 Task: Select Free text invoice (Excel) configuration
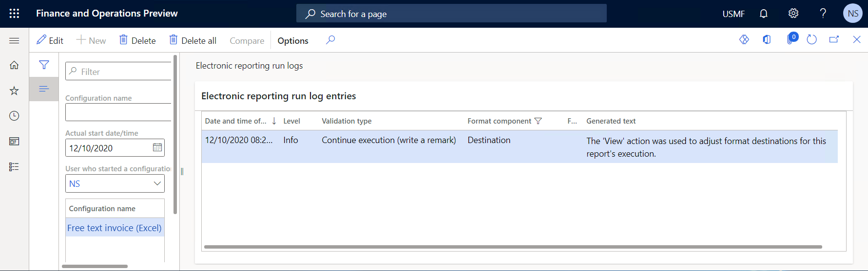point(115,228)
